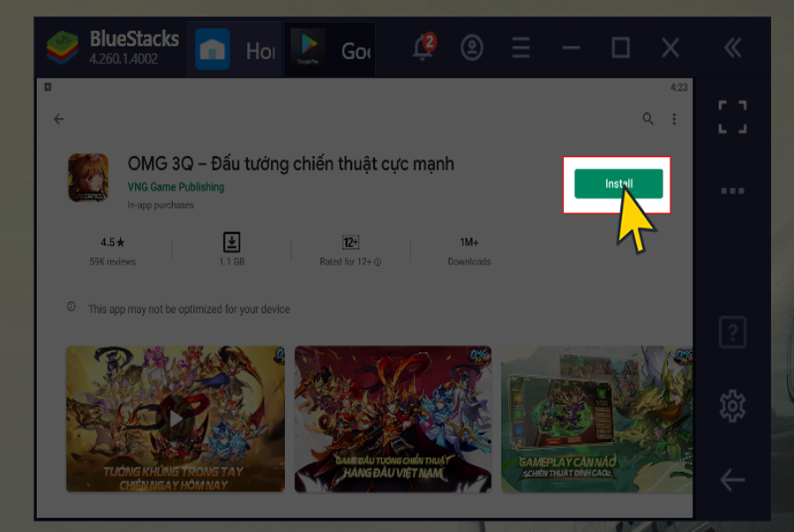Click the sidebar back arrow
Image resolution: width=794 pixels, height=532 pixels.
point(732,480)
